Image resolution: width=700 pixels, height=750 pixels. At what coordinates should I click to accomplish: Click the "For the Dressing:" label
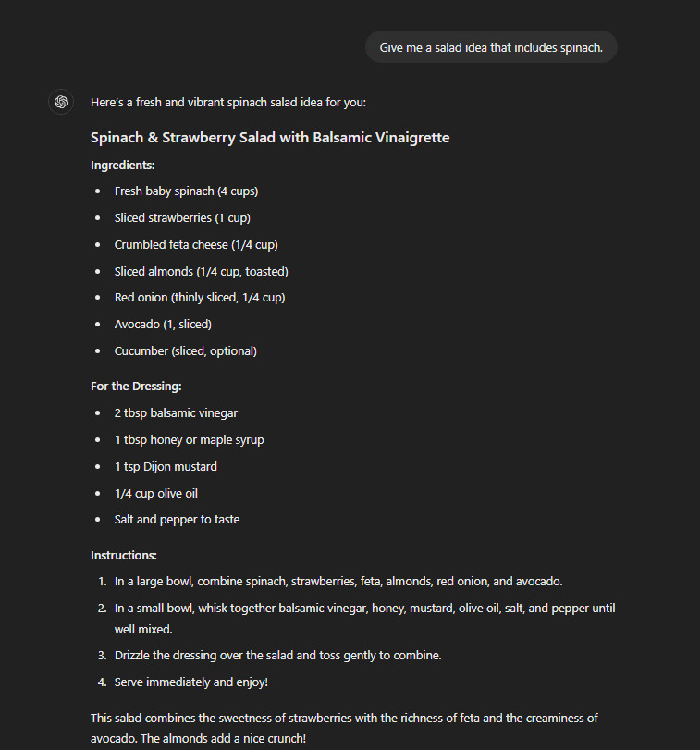137,386
